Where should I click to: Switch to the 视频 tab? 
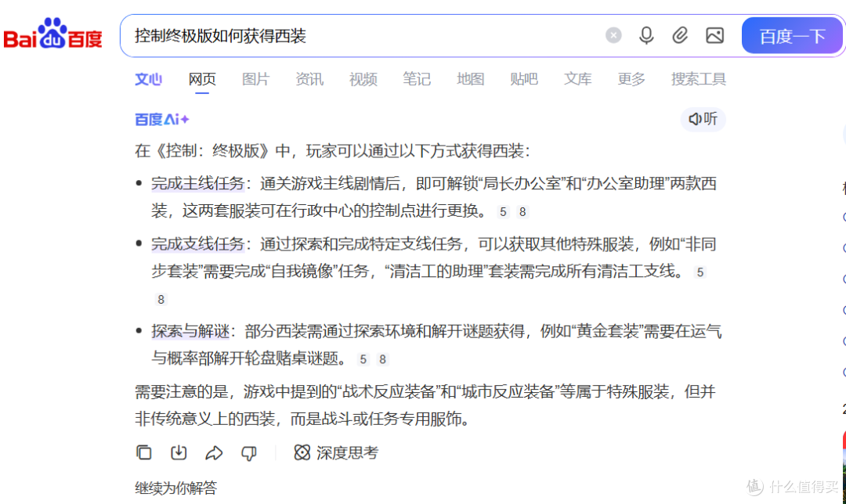point(363,79)
